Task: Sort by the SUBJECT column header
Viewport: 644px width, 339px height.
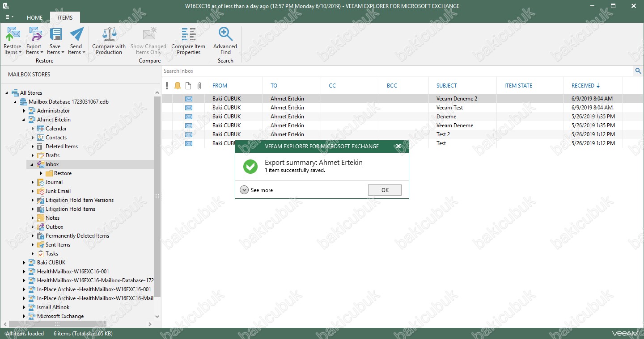Action: 447,86
